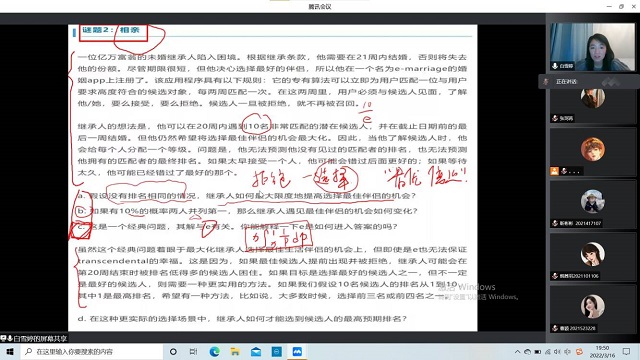
Task: Open the cloud sync tray icon
Action: (x=527, y=351)
